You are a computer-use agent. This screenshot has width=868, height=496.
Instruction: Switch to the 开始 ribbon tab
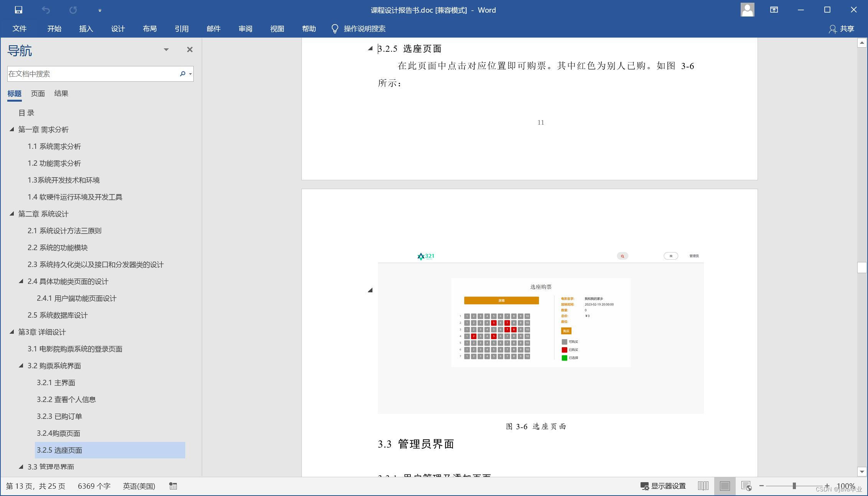tap(54, 29)
